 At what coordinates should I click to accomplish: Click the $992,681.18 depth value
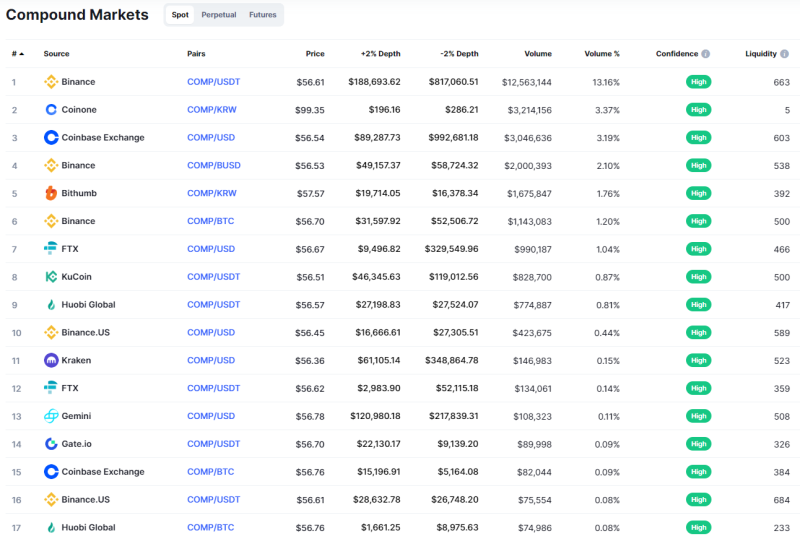(x=454, y=137)
